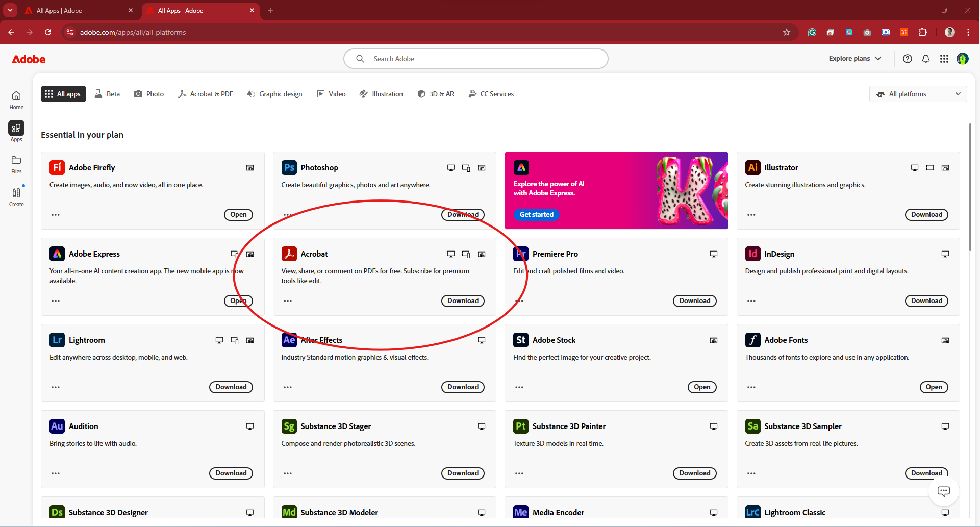Image resolution: width=980 pixels, height=527 pixels.
Task: Expand the Explore plans dropdown
Action: coord(855,59)
